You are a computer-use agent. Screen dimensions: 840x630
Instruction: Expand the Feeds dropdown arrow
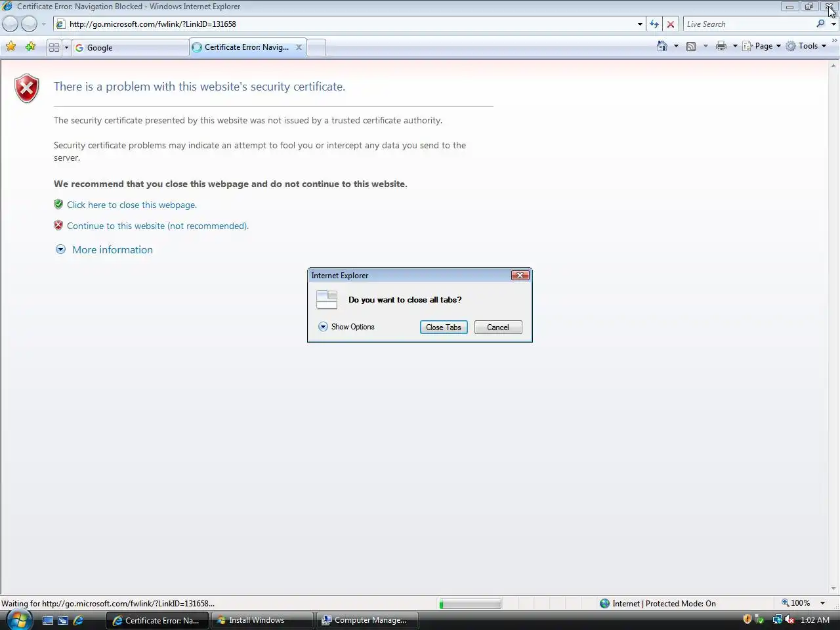(x=705, y=46)
